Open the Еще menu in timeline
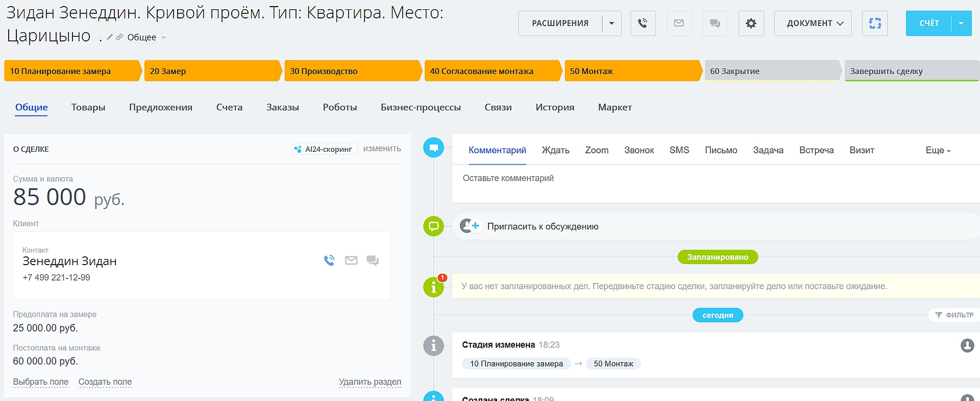 pos(938,150)
